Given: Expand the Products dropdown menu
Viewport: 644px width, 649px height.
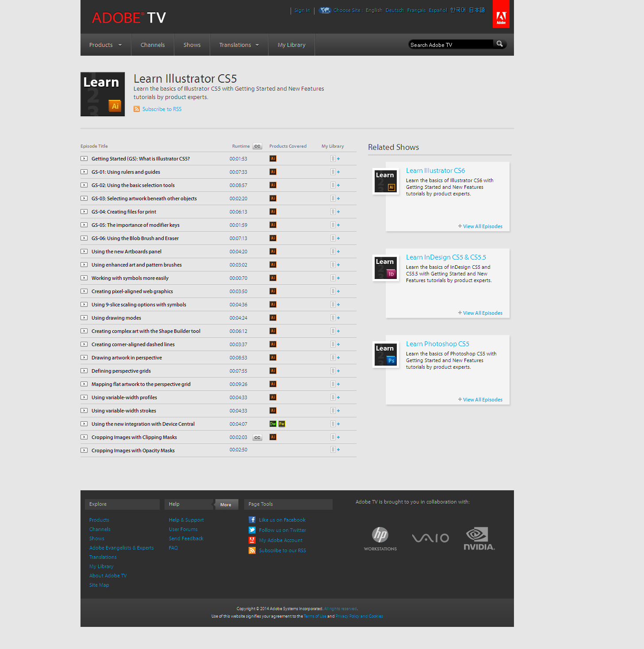Looking at the screenshot, I should pyautogui.click(x=105, y=45).
